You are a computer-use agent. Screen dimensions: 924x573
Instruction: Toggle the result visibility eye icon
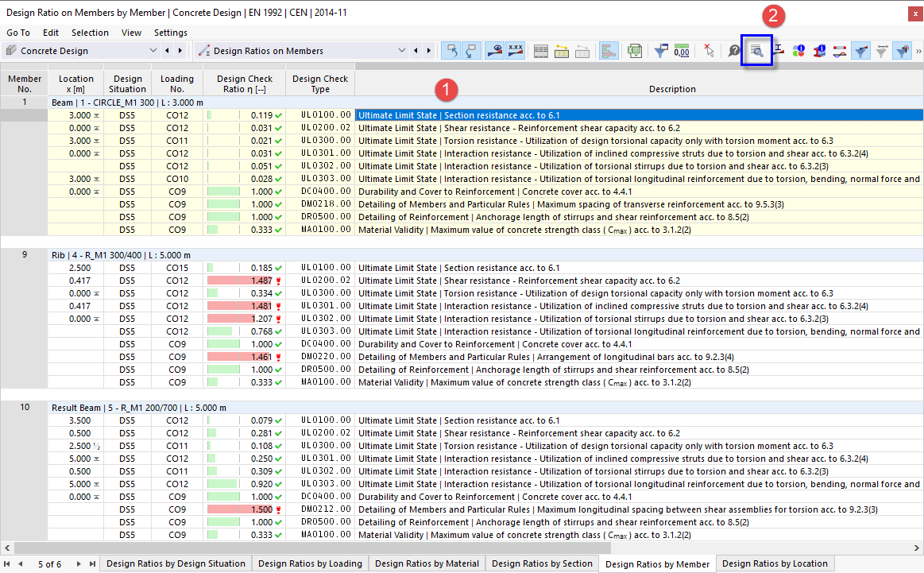tap(495, 51)
